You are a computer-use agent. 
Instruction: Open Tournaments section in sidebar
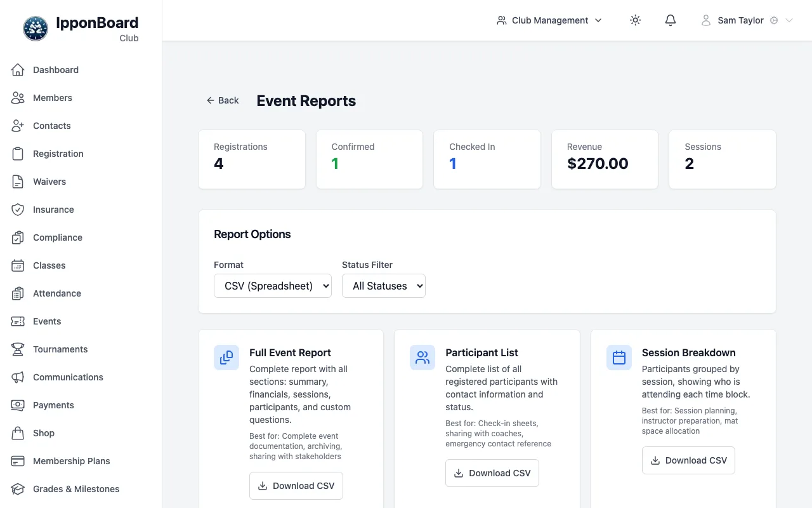81,349
